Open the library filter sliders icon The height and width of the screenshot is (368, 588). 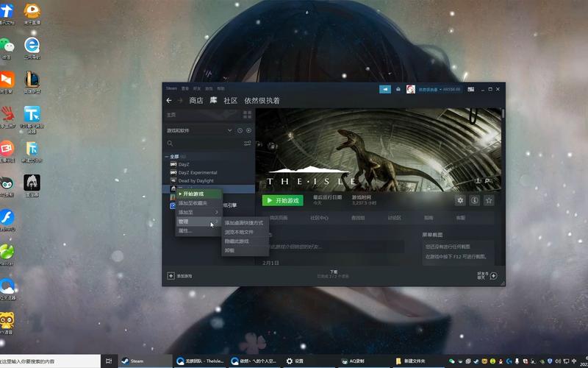(248, 143)
